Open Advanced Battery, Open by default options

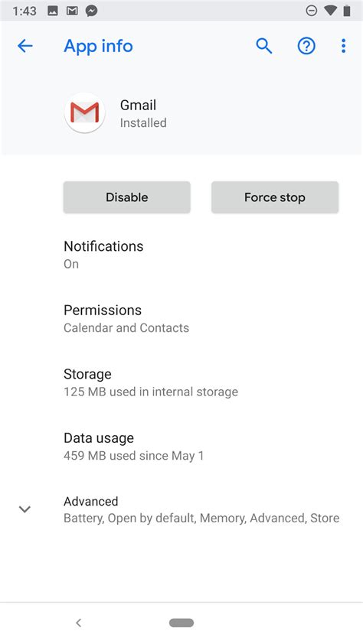[x=181, y=509]
